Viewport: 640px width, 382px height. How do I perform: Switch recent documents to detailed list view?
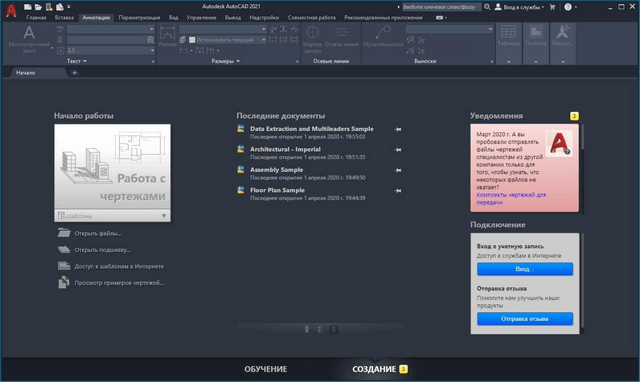[x=320, y=329]
